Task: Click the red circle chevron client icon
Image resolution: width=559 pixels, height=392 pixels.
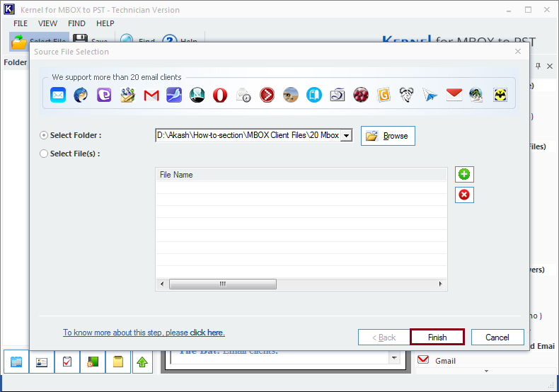Action: (267, 95)
